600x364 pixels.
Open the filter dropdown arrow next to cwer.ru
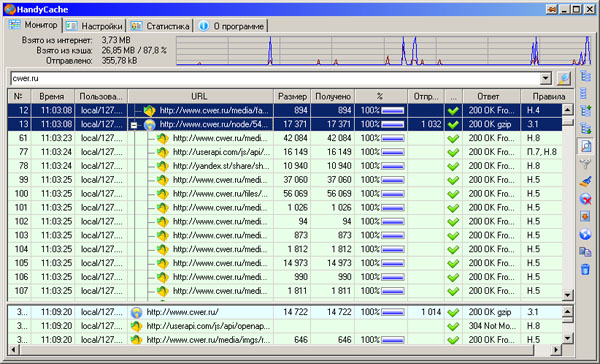click(x=545, y=78)
